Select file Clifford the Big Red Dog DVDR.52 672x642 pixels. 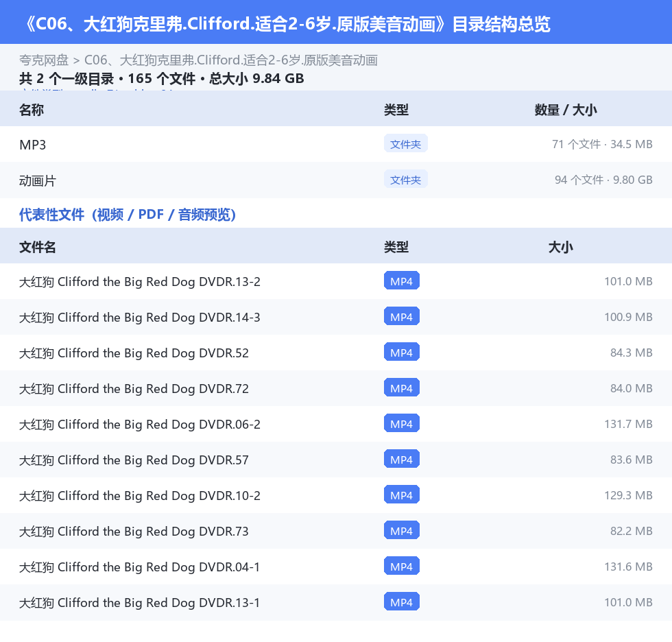pyautogui.click(x=134, y=353)
